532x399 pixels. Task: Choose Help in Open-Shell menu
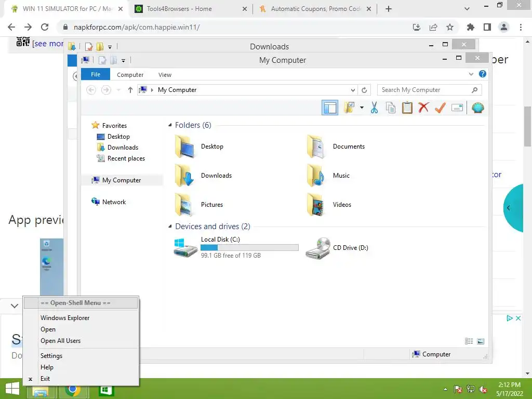pos(81,367)
